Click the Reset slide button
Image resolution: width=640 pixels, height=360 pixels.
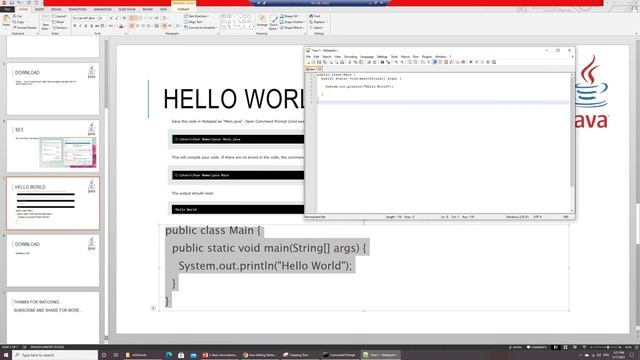click(x=58, y=22)
